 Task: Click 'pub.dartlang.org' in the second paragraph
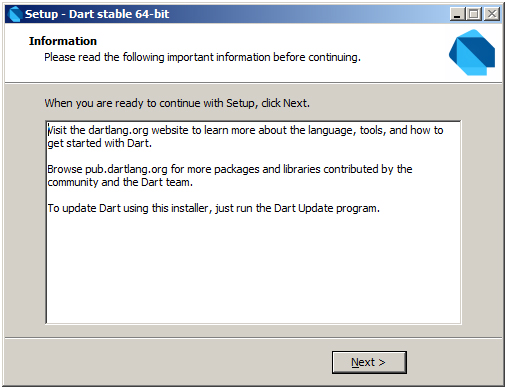(126, 169)
